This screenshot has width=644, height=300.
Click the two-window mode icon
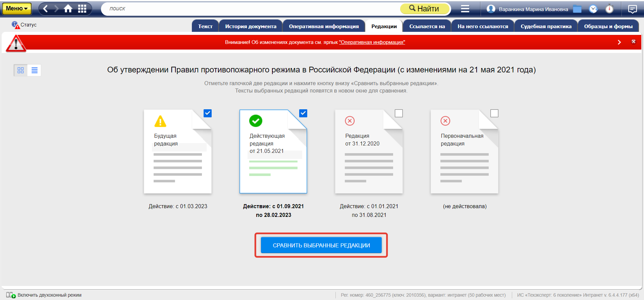[11, 295]
